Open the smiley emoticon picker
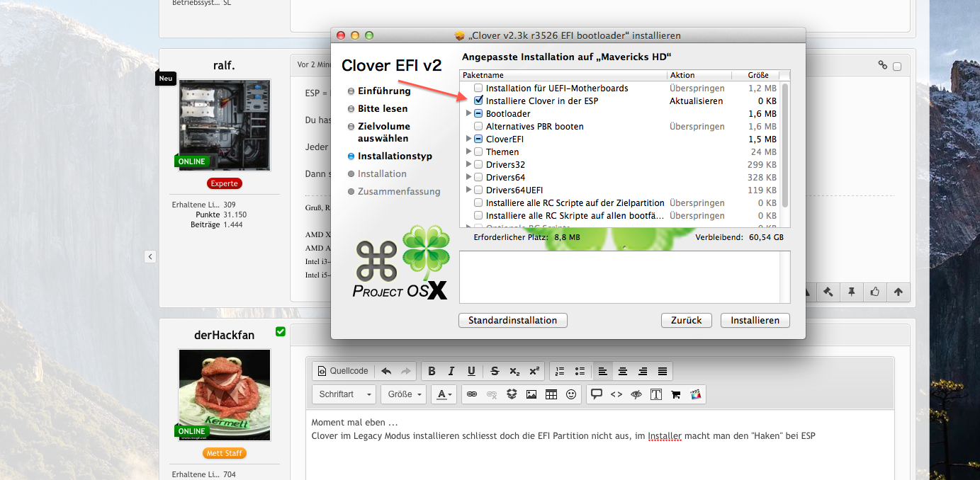This screenshot has width=980, height=480. pyautogui.click(x=571, y=394)
